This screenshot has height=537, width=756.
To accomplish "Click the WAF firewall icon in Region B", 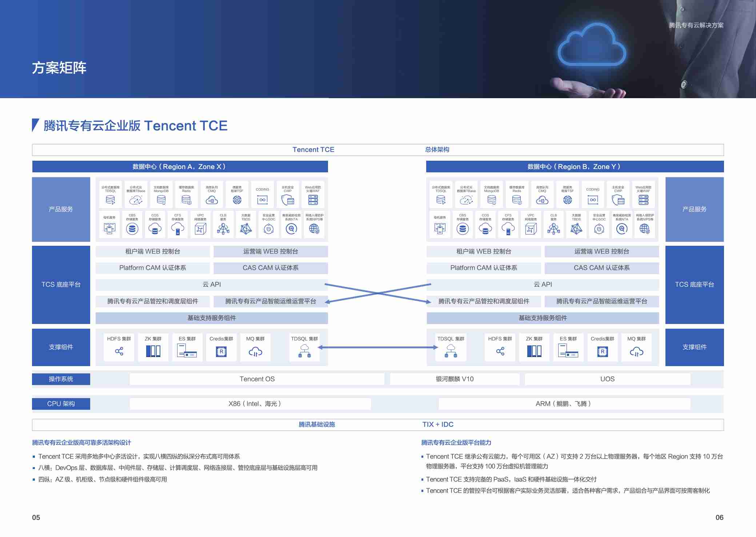I will click(x=643, y=200).
